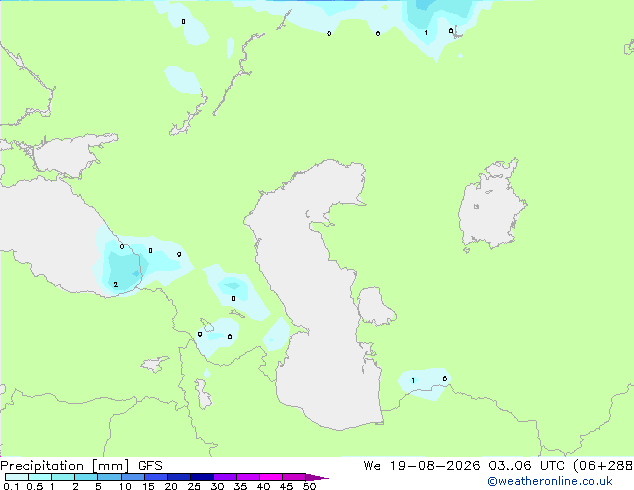The width and height of the screenshot is (634, 490).
Task: Open the weatheronline.co.uk credit link
Action: coord(550,481)
